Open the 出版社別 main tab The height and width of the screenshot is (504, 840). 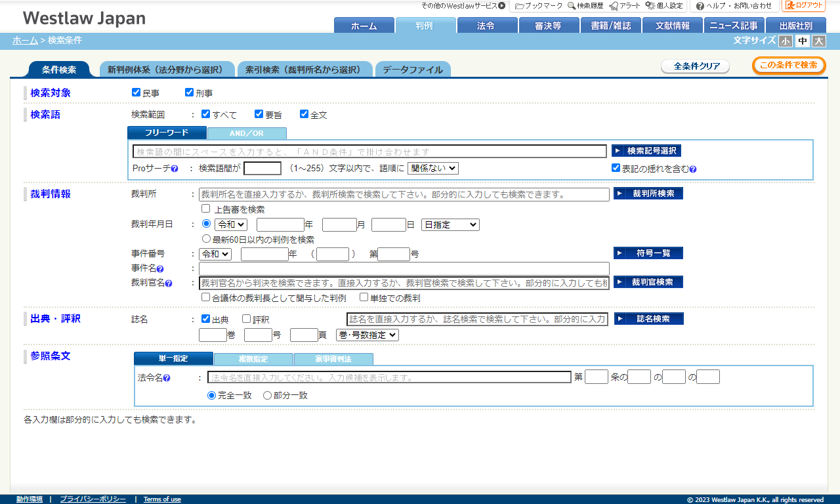pos(795,26)
